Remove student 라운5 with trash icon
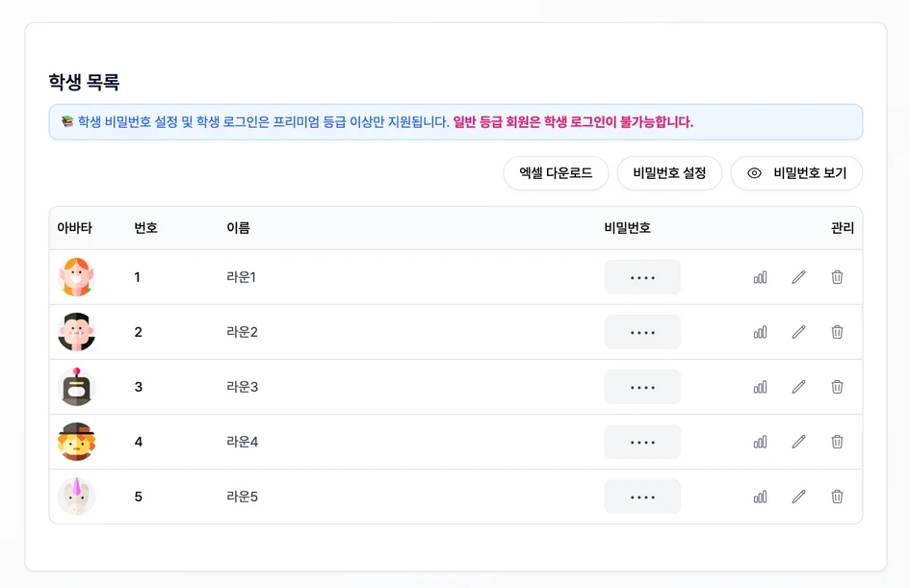 [837, 497]
